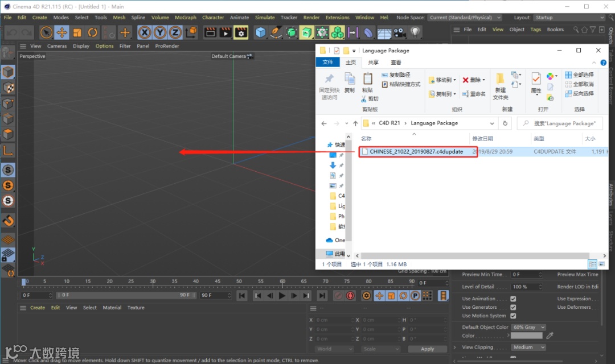
Task: Open the View Clipping Medium dropdown
Action: pos(528,348)
